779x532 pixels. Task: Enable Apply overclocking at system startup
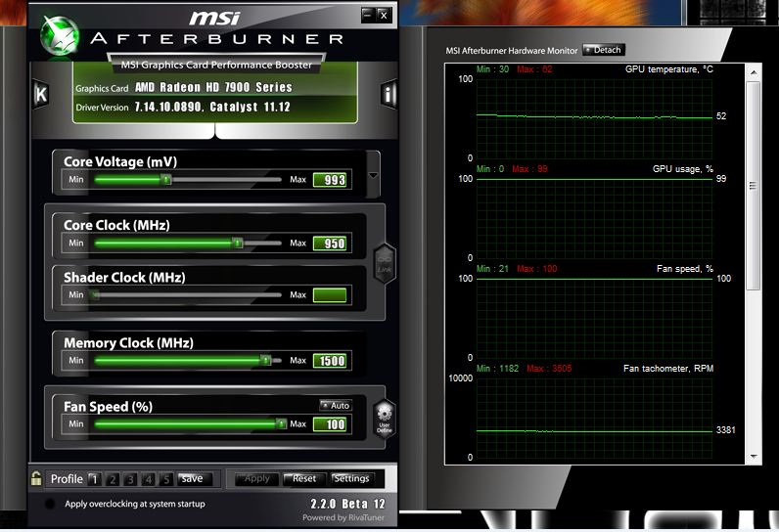tap(50, 504)
